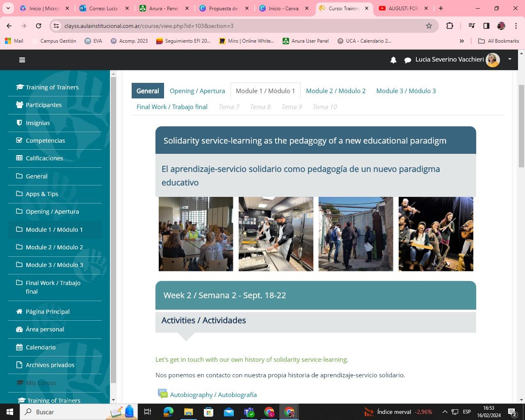Open the Campus Gestión bookmark

54,41
